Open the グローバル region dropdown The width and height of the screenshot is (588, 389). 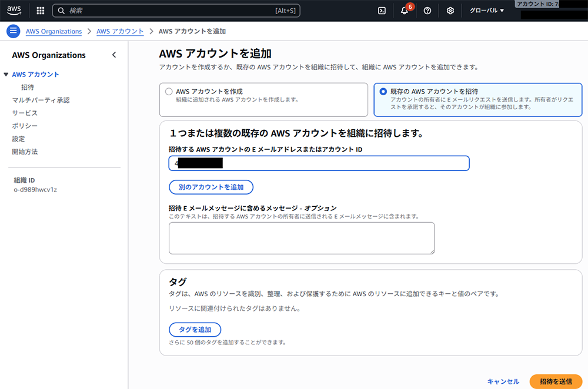[x=486, y=10]
